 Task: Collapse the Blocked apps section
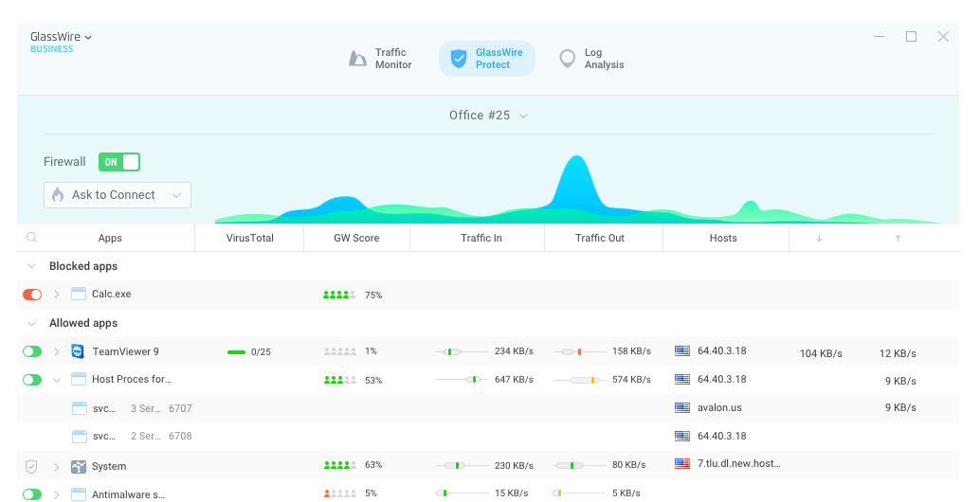31,266
